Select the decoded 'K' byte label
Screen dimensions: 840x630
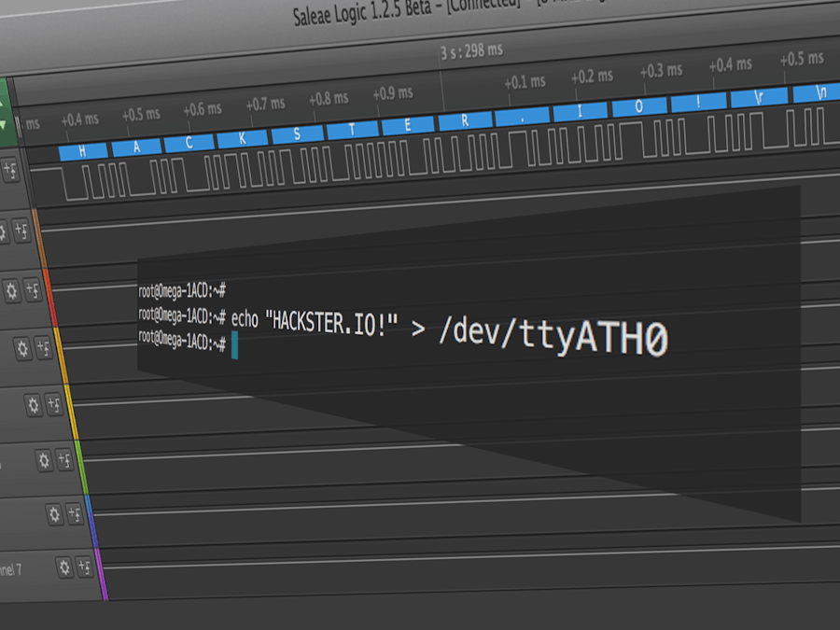[x=242, y=138]
